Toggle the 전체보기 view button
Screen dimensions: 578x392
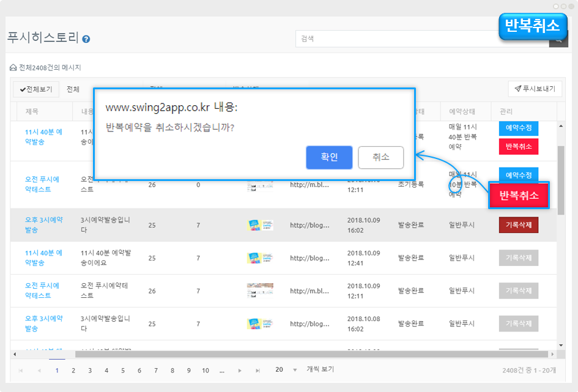(x=36, y=89)
